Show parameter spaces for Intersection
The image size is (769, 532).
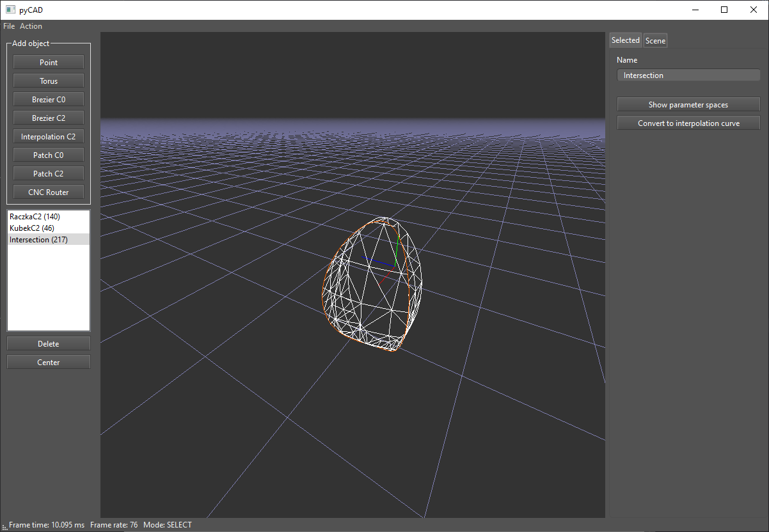[688, 104]
